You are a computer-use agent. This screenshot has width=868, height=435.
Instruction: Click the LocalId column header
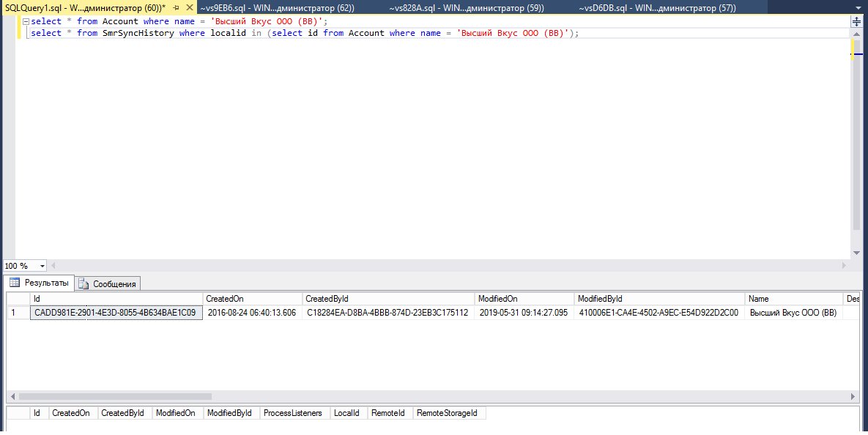point(349,413)
